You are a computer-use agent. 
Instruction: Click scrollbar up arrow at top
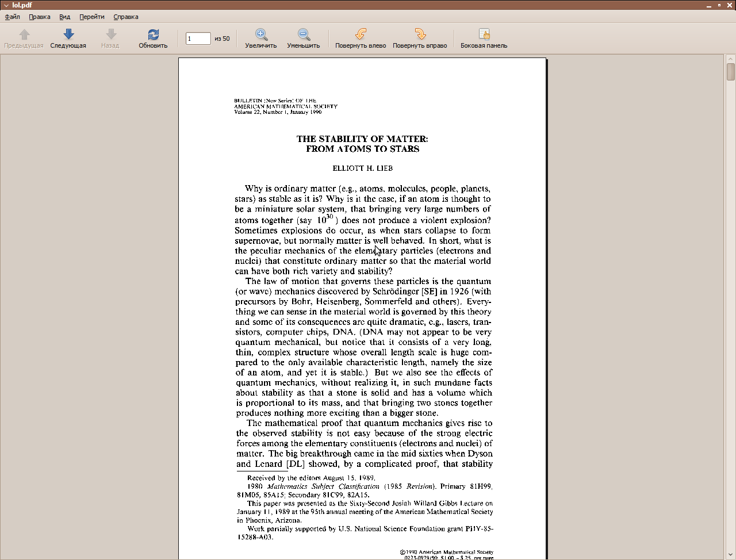point(731,59)
